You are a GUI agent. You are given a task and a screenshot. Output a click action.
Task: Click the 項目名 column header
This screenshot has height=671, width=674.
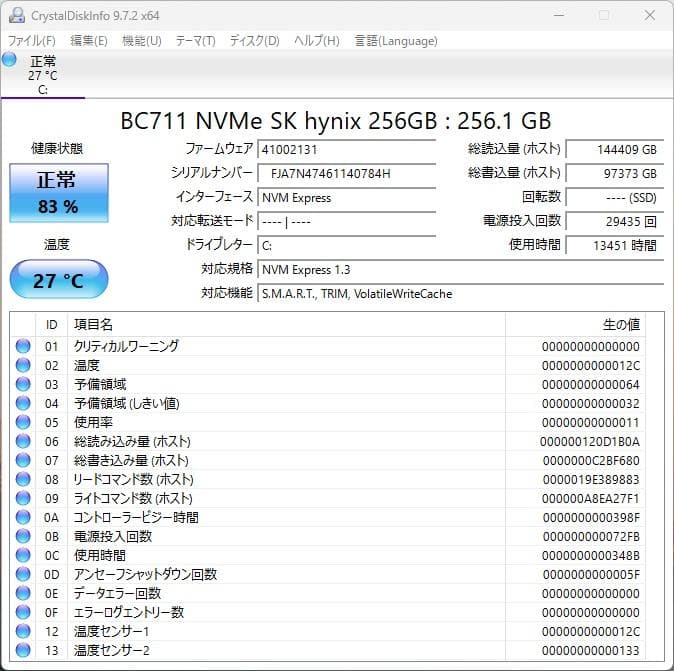click(x=286, y=325)
